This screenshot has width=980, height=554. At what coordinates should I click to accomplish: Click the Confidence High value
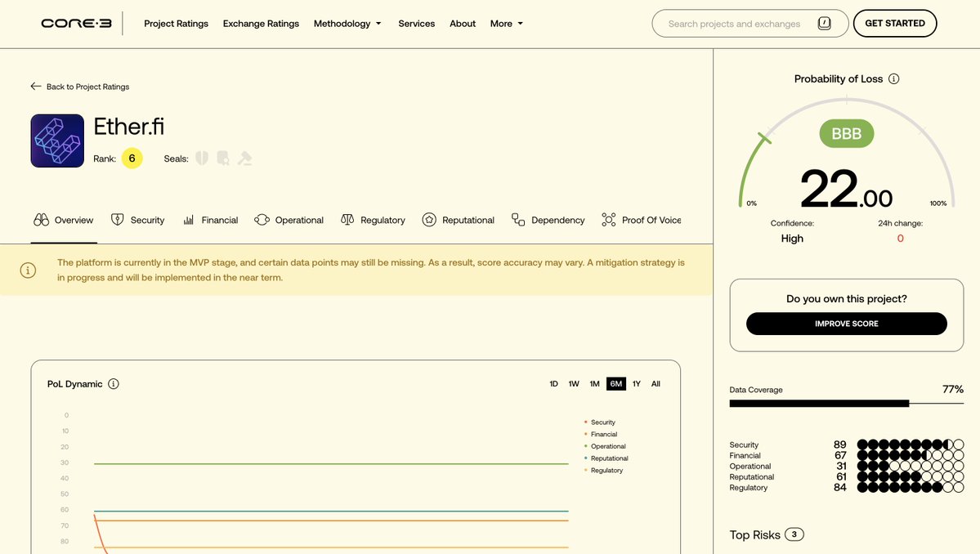[x=792, y=238]
